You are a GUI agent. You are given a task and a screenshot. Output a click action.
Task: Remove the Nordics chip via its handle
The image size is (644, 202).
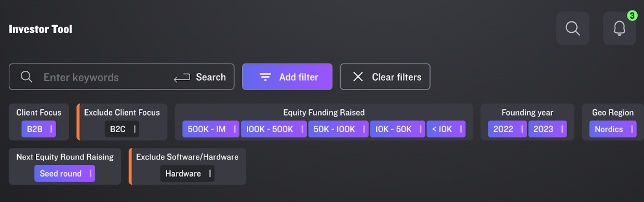(x=632, y=129)
